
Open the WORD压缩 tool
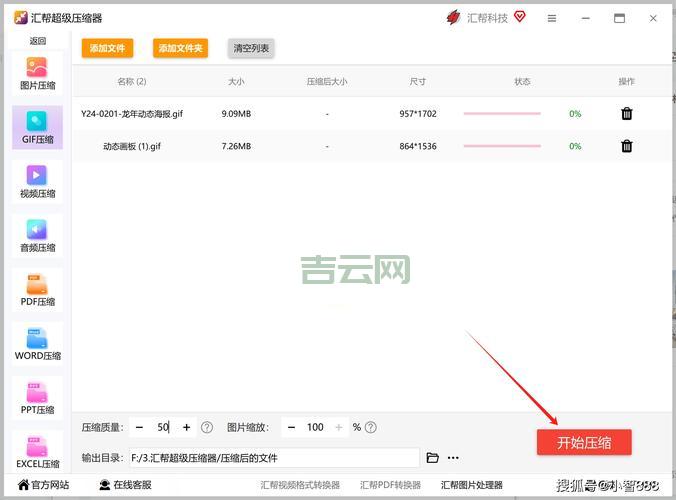[38, 344]
